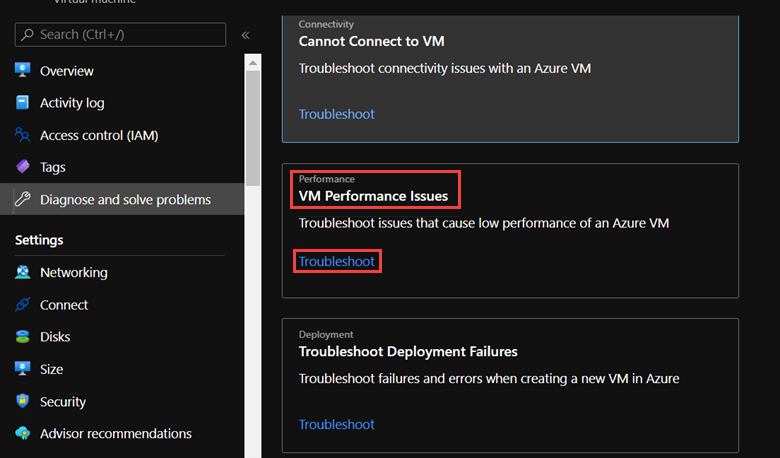Click the Activity log icon
The image size is (780, 458).
click(x=23, y=103)
